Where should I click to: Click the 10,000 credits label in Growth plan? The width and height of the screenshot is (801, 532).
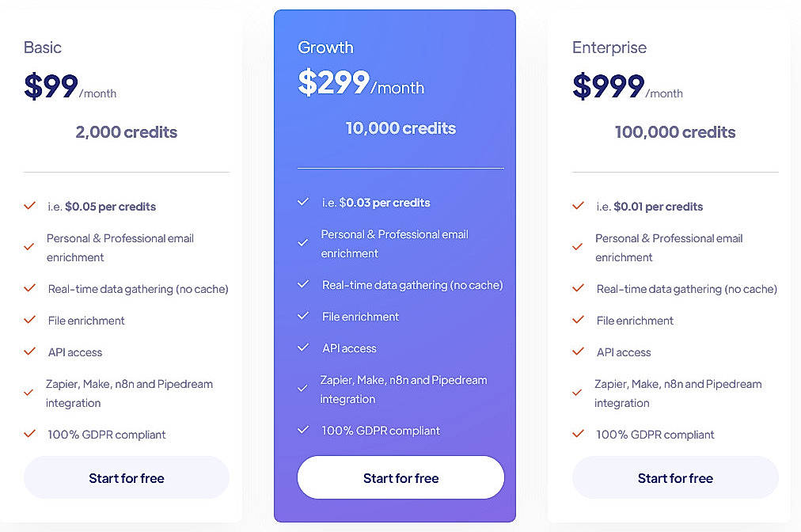pyautogui.click(x=400, y=128)
